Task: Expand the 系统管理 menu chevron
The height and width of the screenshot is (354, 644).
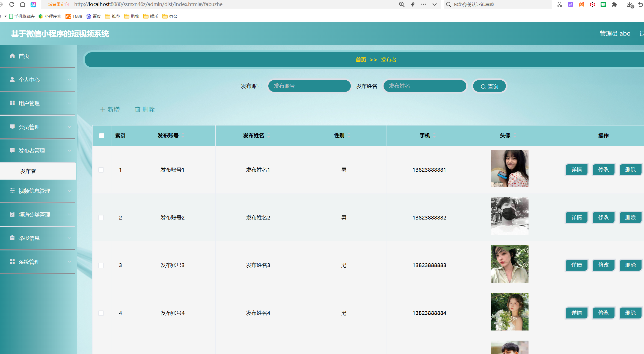Action: pos(70,262)
